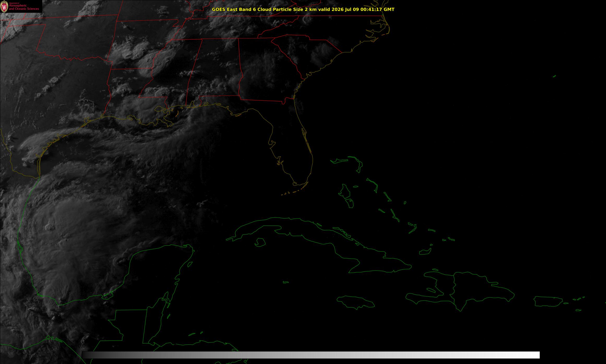Click the 0.0 color bar label

point(82,346)
